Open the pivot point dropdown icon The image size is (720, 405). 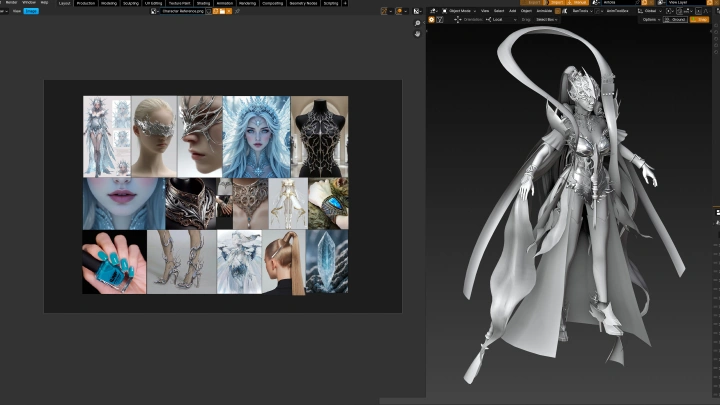[669, 11]
